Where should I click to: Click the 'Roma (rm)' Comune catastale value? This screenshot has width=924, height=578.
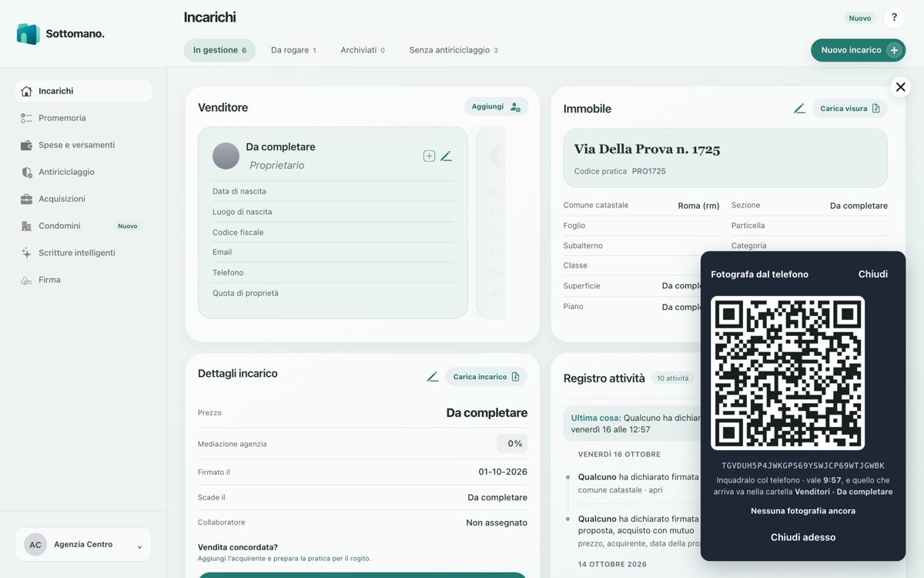click(698, 206)
